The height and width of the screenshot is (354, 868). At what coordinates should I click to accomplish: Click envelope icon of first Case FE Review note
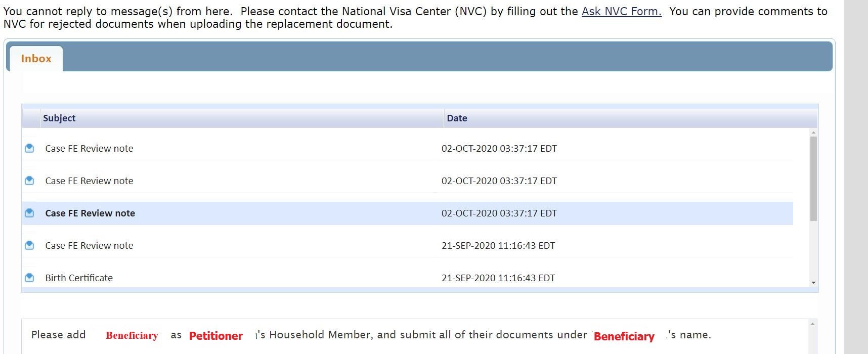pos(29,148)
